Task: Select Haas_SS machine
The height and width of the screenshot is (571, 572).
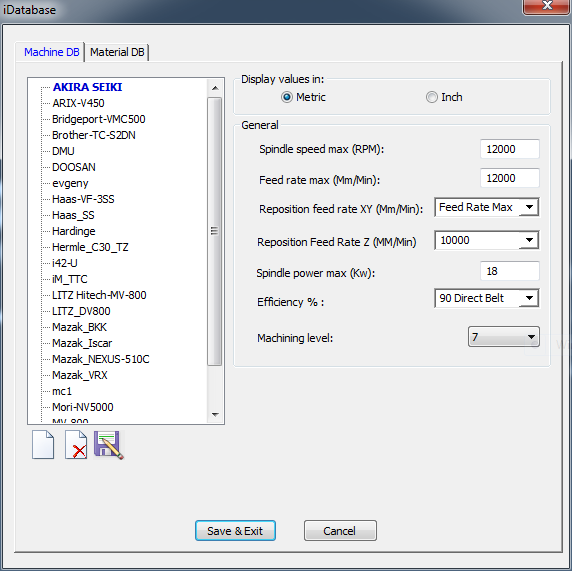Action: (73, 215)
